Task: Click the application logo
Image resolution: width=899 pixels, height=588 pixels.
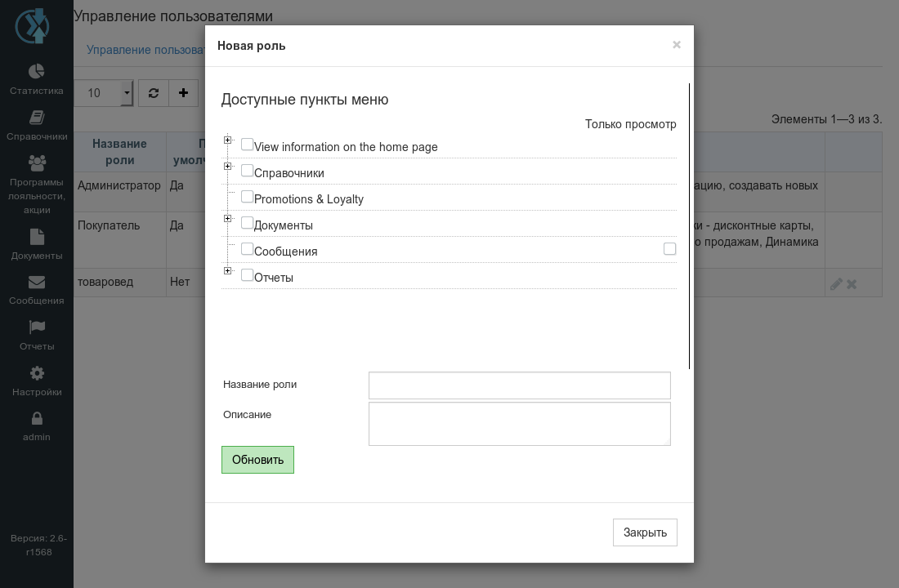Action: (32, 26)
